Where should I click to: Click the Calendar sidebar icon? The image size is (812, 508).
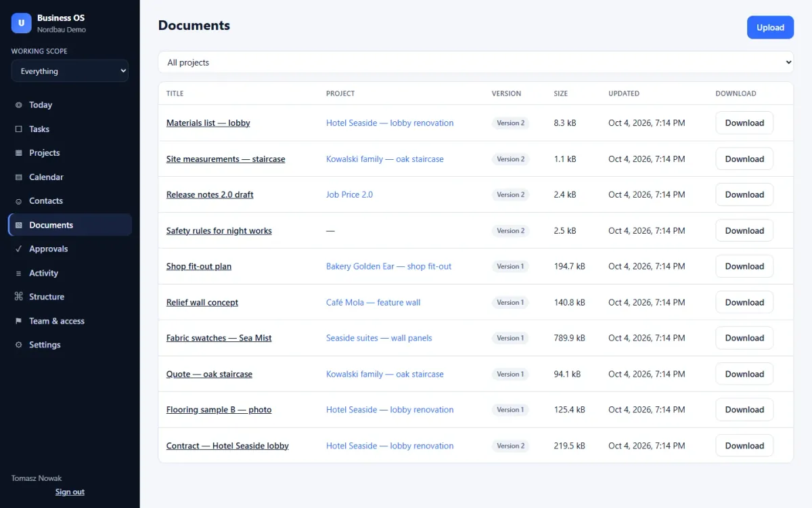pyautogui.click(x=18, y=177)
